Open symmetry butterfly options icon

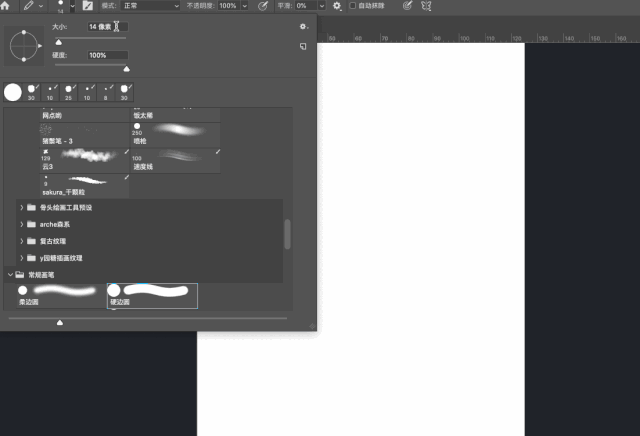coord(426,6)
